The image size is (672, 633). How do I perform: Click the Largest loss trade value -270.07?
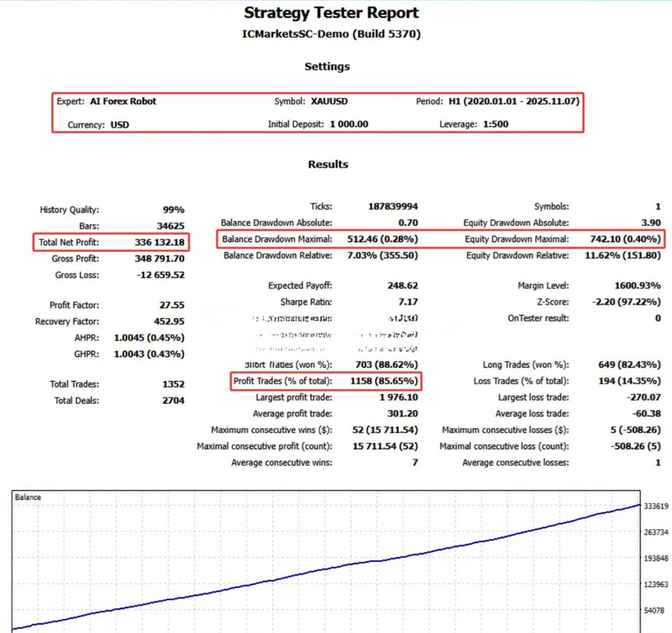[x=643, y=397]
